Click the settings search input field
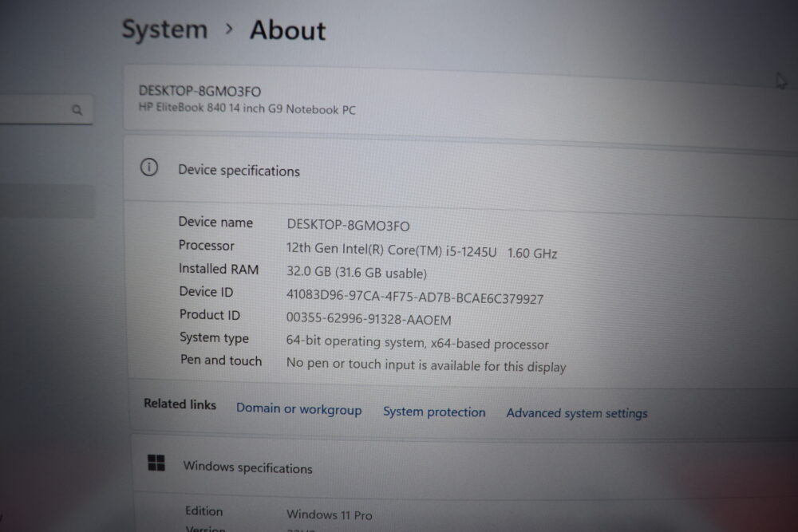Image resolution: width=798 pixels, height=532 pixels. (46, 109)
